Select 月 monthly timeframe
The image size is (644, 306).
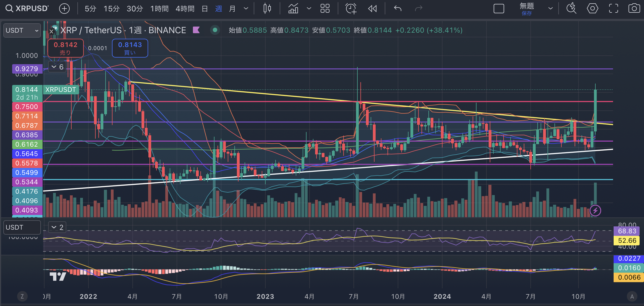click(232, 9)
